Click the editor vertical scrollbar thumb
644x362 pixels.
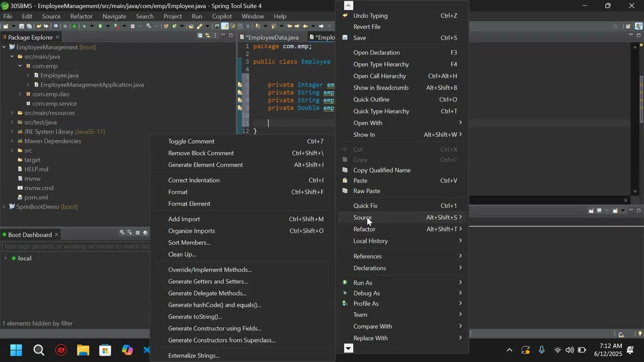coord(641,99)
